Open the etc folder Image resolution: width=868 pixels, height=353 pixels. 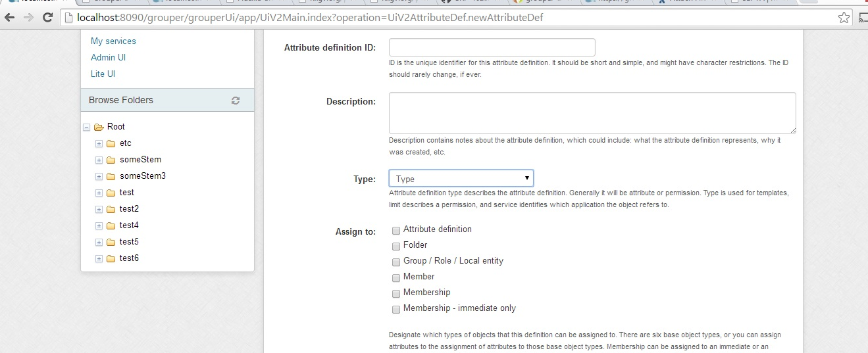pyautogui.click(x=126, y=143)
